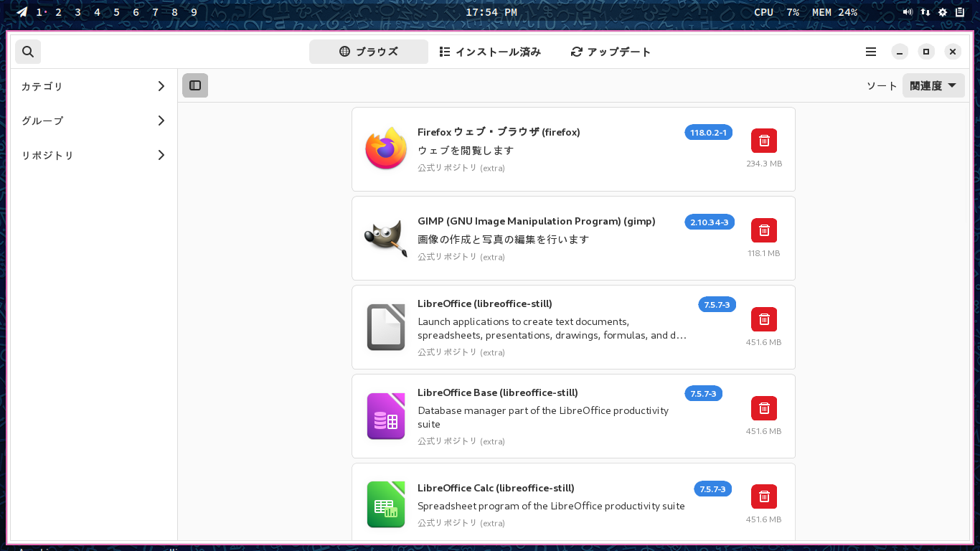
Task: Click the Database manager part description
Action: coord(543,417)
